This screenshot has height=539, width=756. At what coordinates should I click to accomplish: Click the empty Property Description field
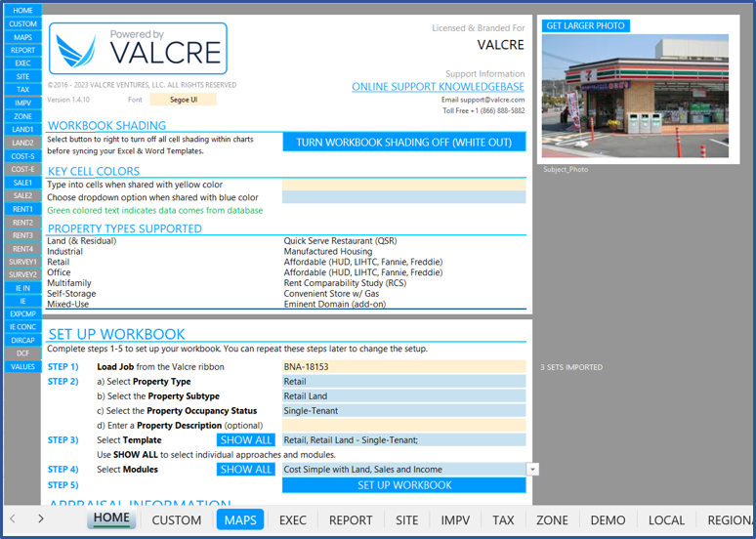tap(404, 425)
